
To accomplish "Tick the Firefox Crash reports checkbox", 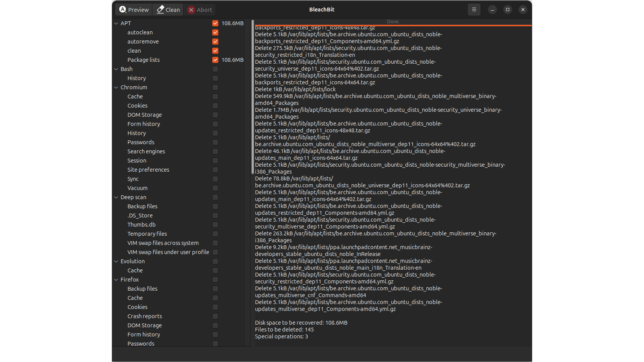I will click(215, 316).
